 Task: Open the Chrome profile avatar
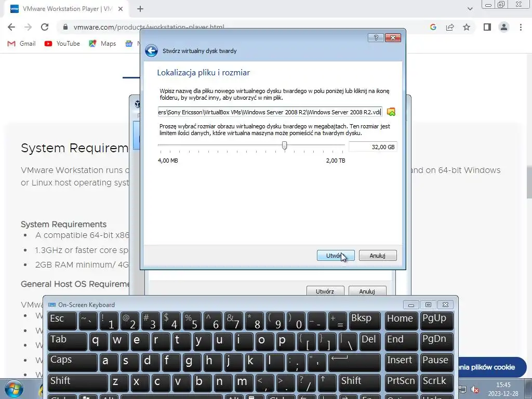504,27
